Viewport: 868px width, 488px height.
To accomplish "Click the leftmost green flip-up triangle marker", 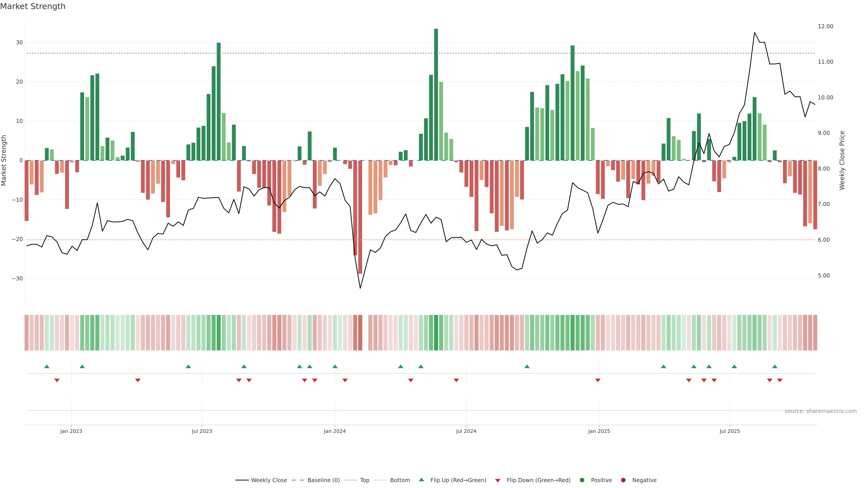I will pos(47,366).
